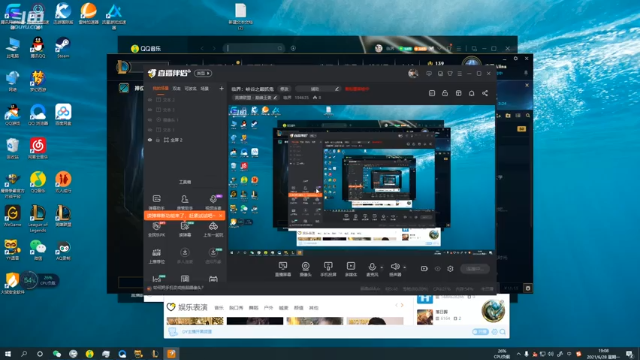Go to next page in 娱乐表演 section
The image size is (640, 360).
point(402,305)
